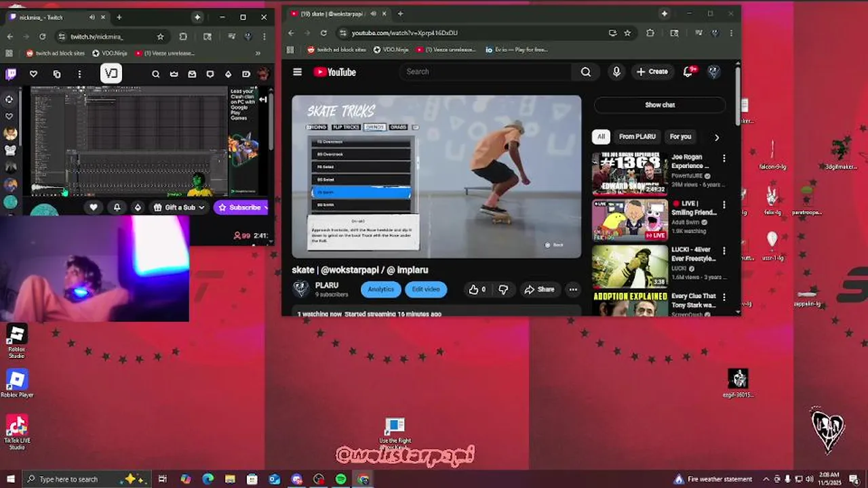
Task: Open options for Every Clue Tony Stark video
Action: point(724,297)
